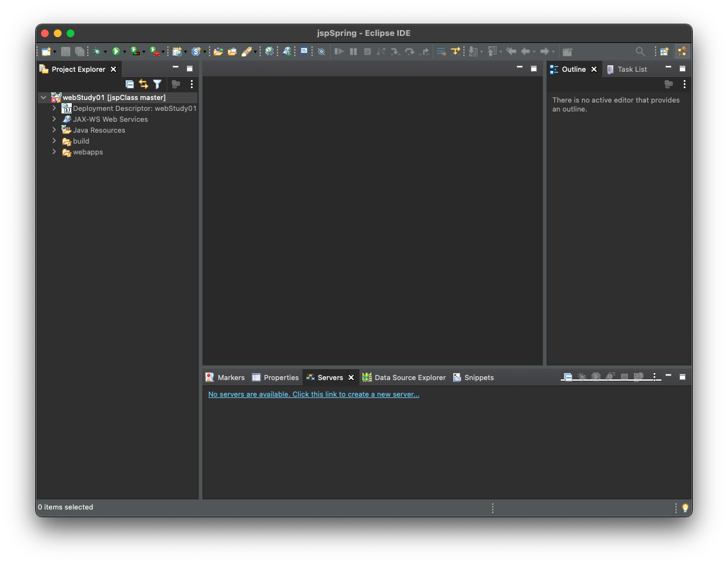Close the Servers view tab

(351, 377)
